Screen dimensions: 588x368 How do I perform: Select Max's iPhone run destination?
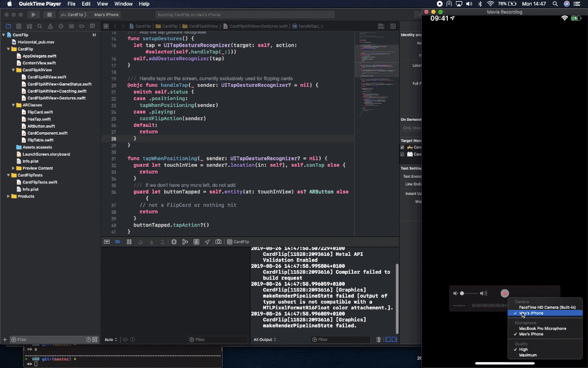[x=106, y=14]
